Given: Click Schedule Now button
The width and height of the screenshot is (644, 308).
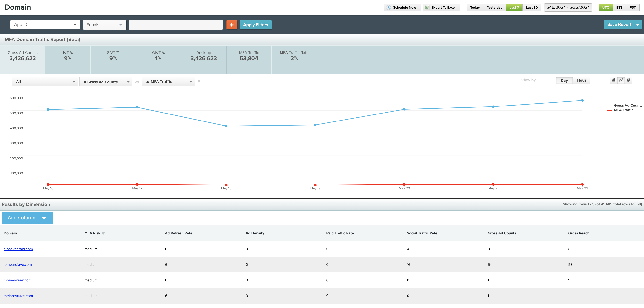Looking at the screenshot, I should tap(402, 7).
